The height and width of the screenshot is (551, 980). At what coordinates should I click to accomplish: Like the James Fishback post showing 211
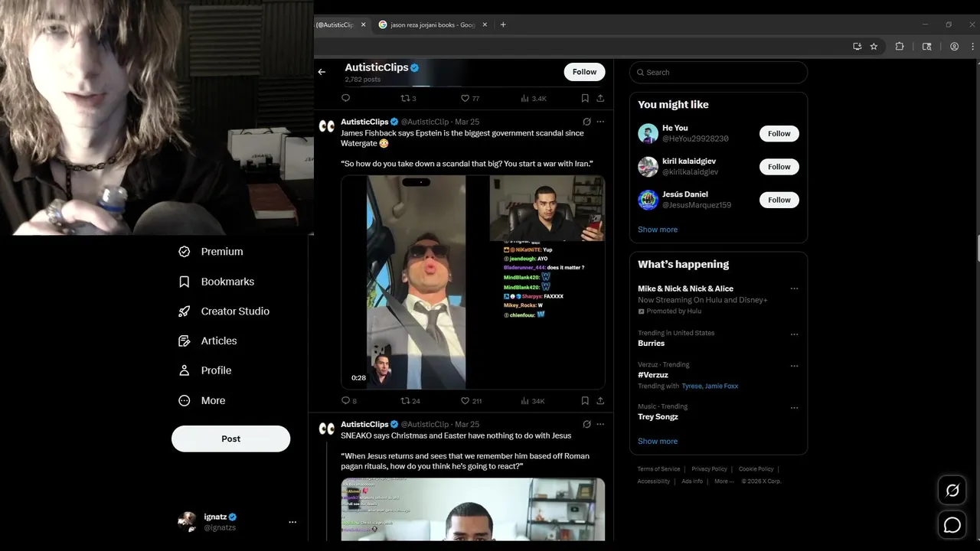pos(471,400)
